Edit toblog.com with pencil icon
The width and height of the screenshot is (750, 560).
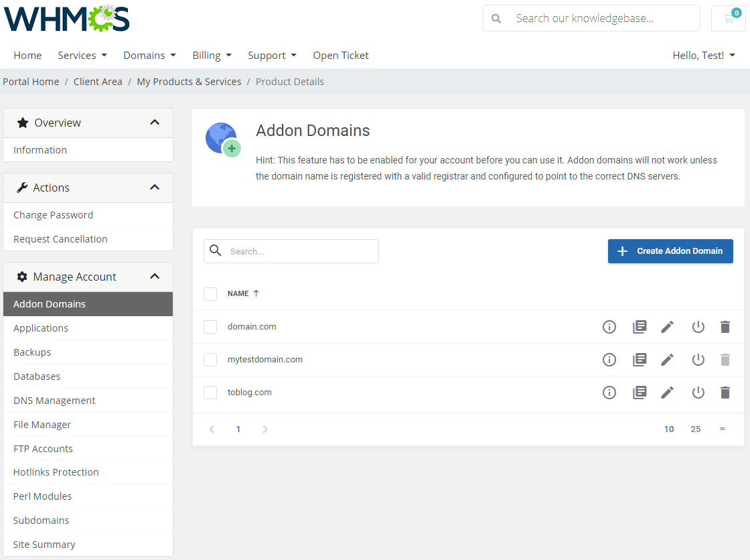tap(667, 393)
